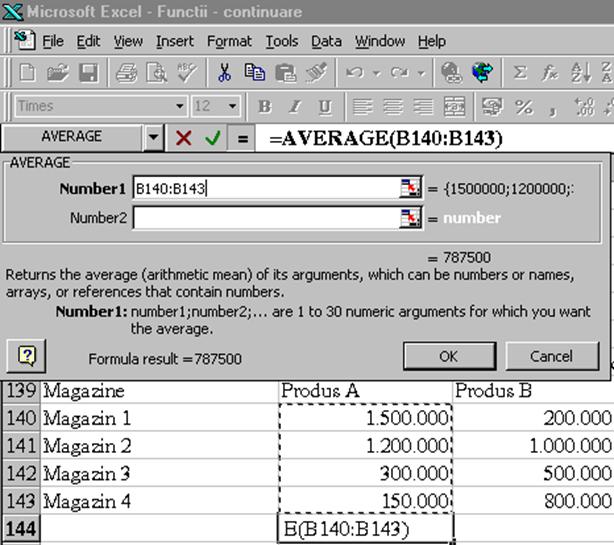Image resolution: width=614 pixels, height=545 pixels.
Task: Click the Save floppy disk icon
Action: click(x=88, y=73)
